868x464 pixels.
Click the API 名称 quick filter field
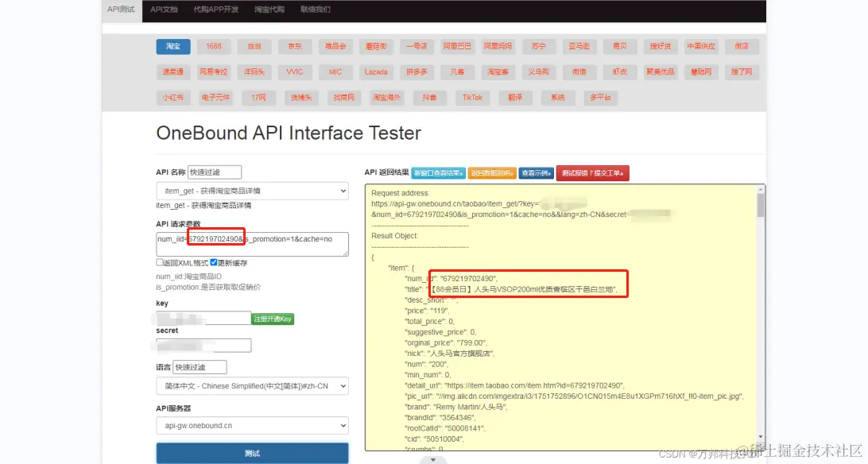coord(215,172)
